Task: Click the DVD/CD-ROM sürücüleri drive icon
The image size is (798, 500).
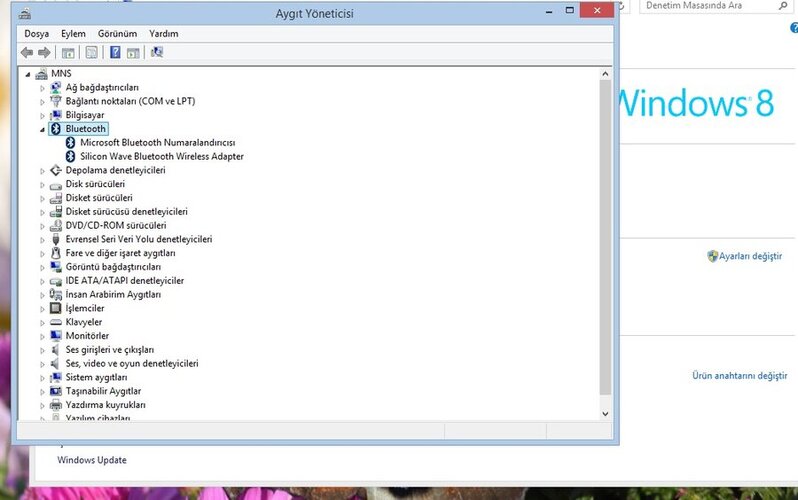Action: tap(56, 226)
